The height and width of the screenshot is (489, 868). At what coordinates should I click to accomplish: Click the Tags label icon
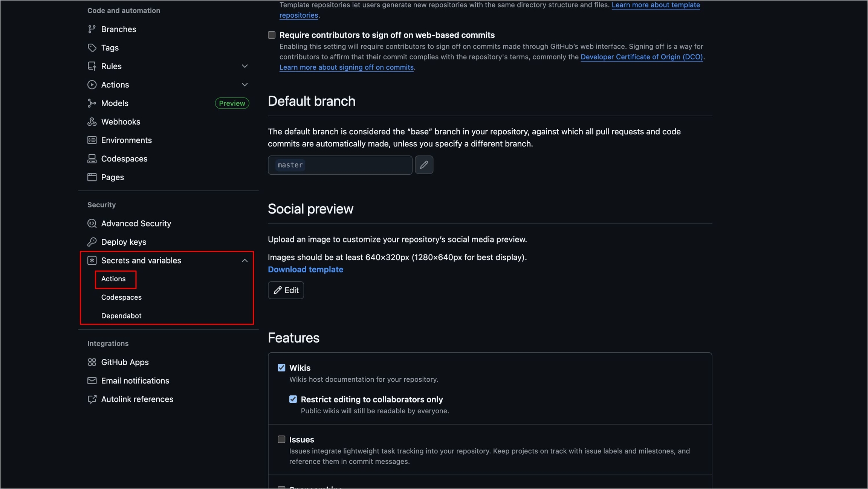point(92,48)
